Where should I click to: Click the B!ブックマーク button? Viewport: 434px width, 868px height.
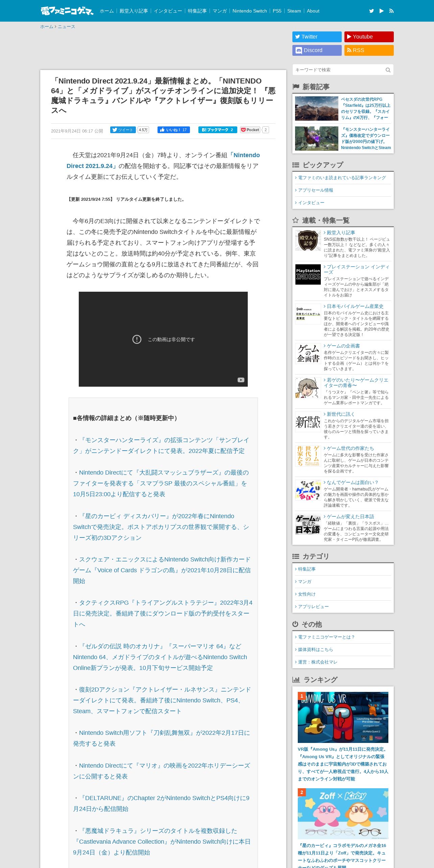coord(218,130)
